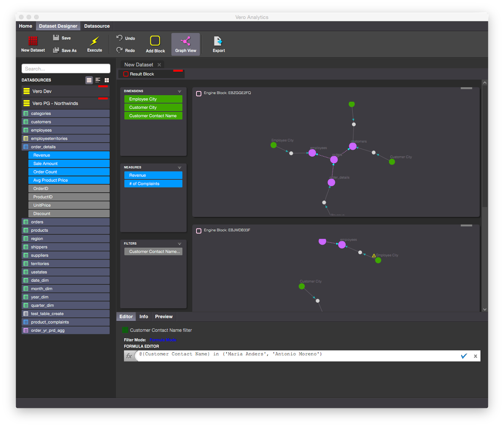The image size is (504, 427).
Task: Select the Customer Contact Name dimension
Action: pos(153,116)
